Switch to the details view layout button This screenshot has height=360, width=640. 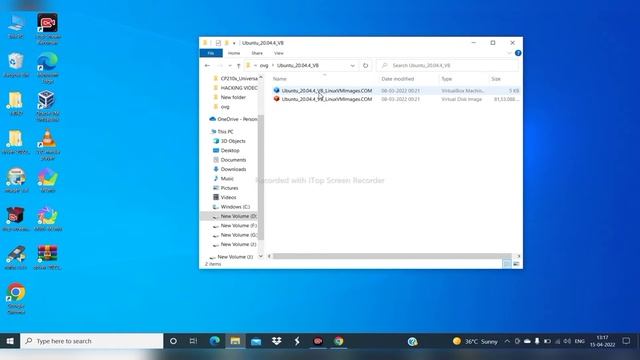507,264
